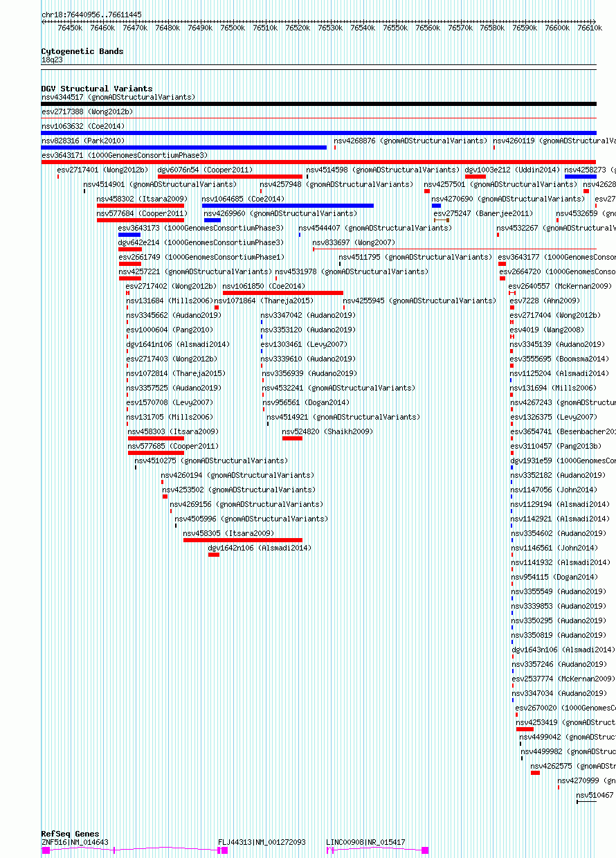Click the nsv833697 (Wong2007) label

[x=354, y=242]
